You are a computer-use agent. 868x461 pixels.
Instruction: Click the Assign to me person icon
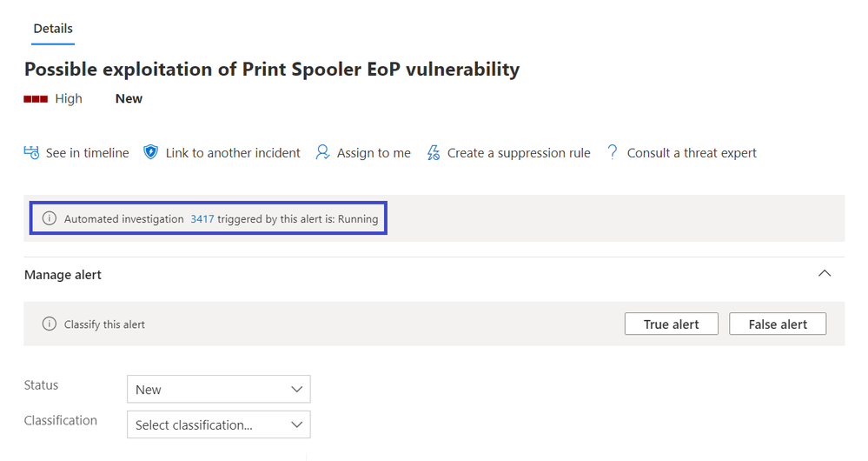click(322, 152)
